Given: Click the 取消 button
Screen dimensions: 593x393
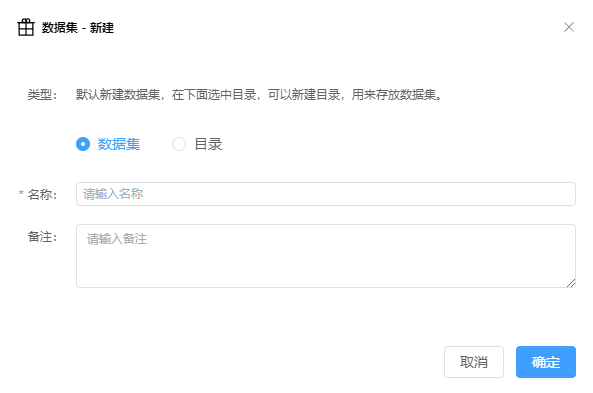Looking at the screenshot, I should click(474, 362).
